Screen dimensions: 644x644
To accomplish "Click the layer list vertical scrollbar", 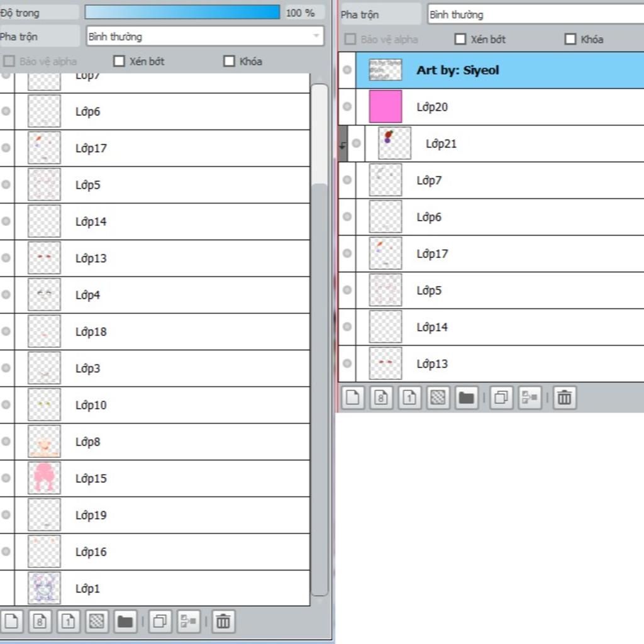I will (319, 339).
